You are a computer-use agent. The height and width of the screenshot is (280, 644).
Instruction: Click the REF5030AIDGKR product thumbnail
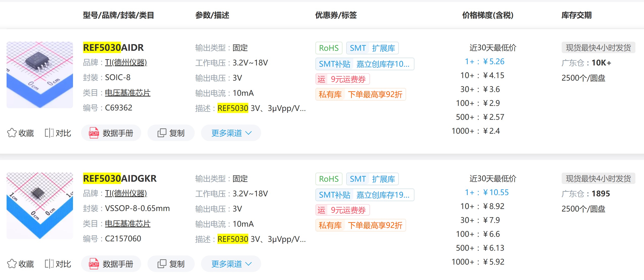point(39,205)
